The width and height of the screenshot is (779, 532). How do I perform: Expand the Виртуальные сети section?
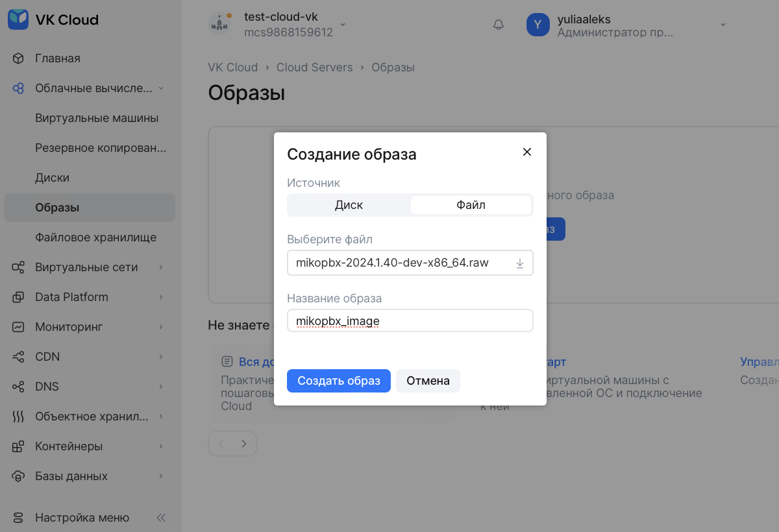point(160,267)
